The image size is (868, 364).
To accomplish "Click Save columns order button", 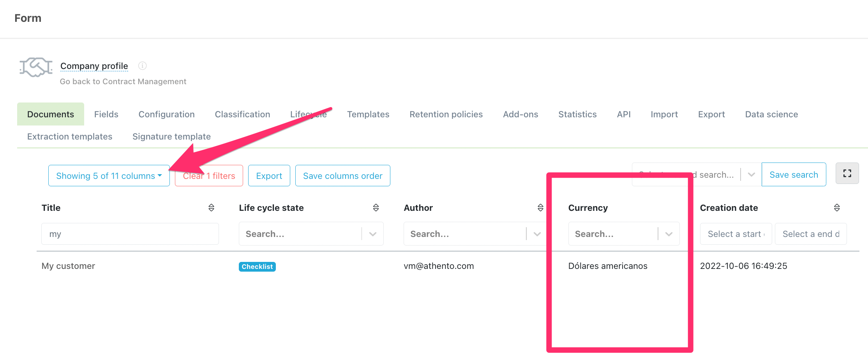I will [x=342, y=176].
